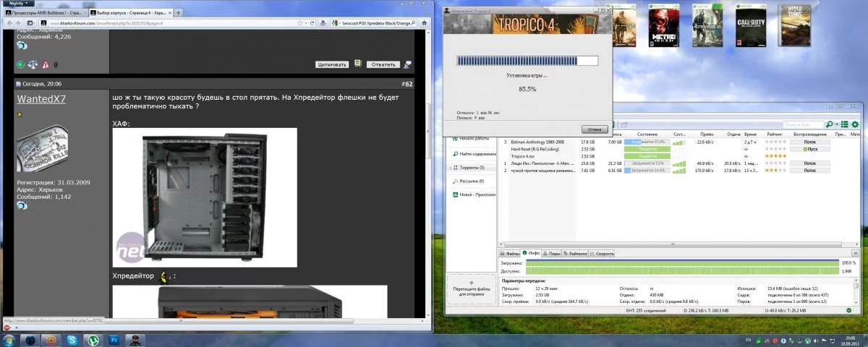Click the Цитировать button on the upper post
The image size is (868, 347).
(333, 64)
